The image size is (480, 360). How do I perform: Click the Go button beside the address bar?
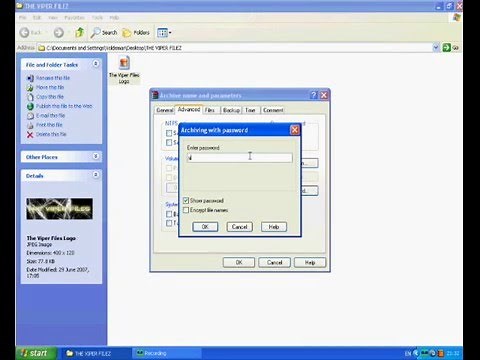(x=451, y=48)
